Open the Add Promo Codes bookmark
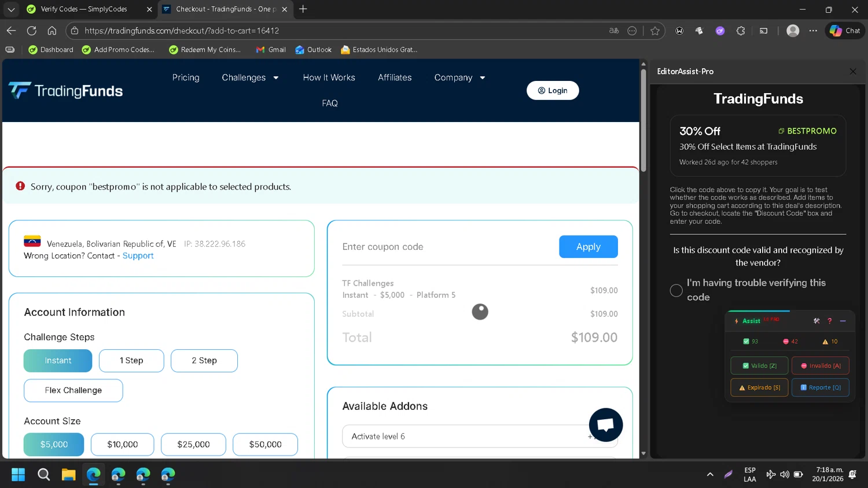This screenshot has width=868, height=488. (118, 50)
